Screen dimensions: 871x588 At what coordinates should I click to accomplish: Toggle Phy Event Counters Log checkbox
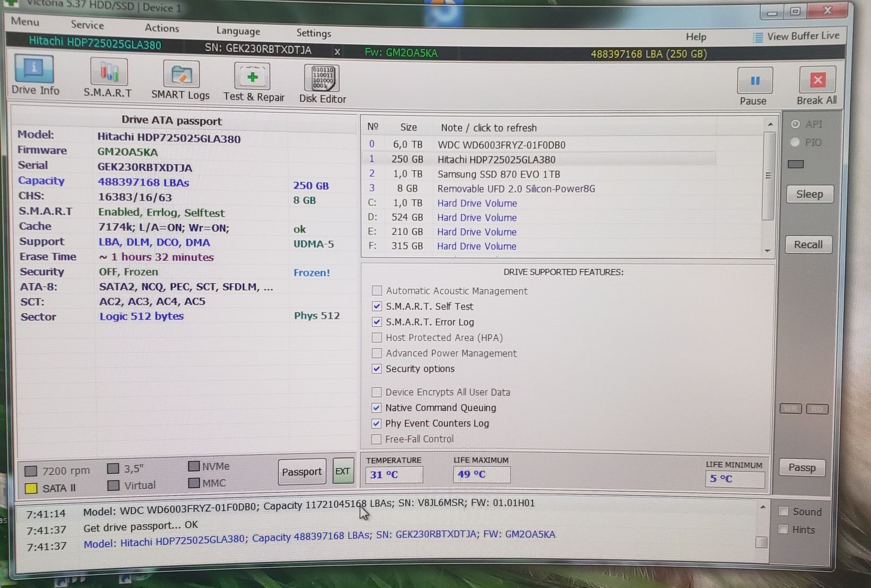[x=377, y=423]
